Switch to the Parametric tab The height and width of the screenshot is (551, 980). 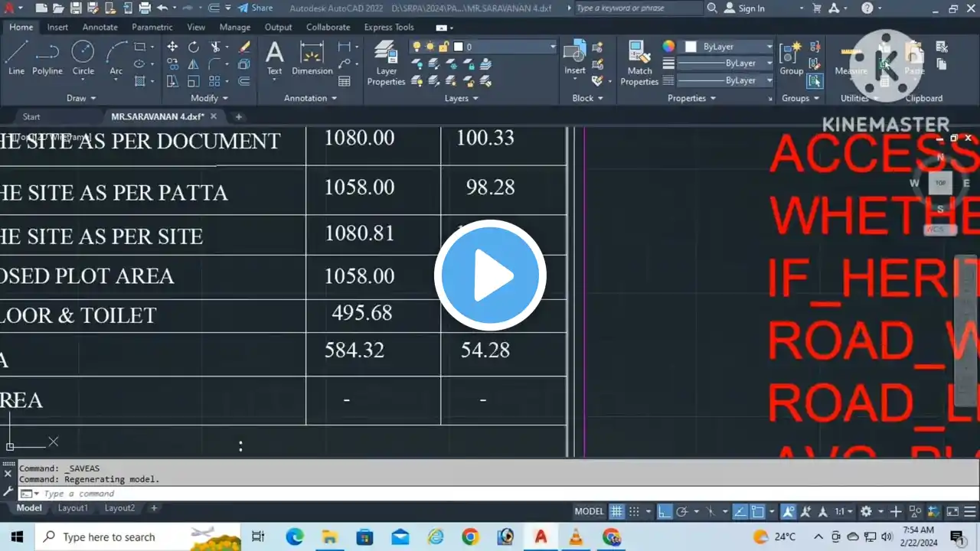coord(152,27)
